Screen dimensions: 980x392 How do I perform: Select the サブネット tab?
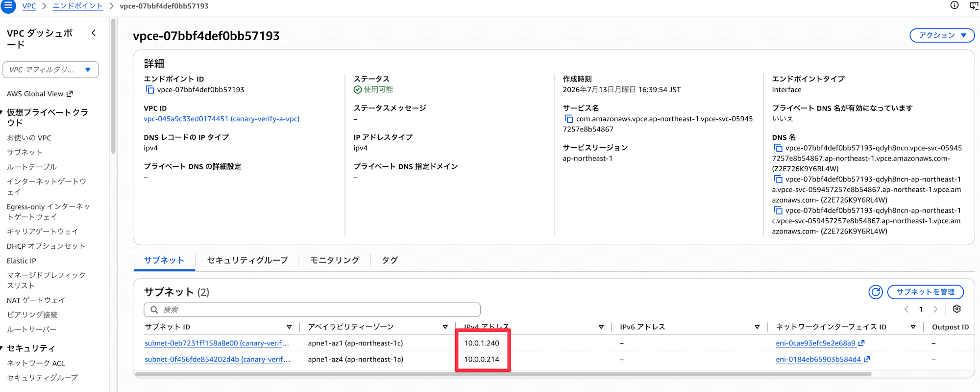click(x=164, y=260)
